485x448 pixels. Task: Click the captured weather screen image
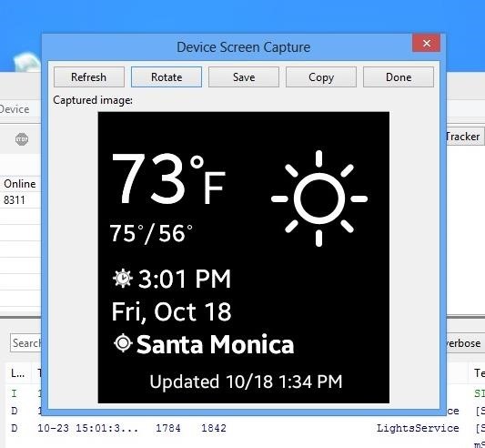244,258
